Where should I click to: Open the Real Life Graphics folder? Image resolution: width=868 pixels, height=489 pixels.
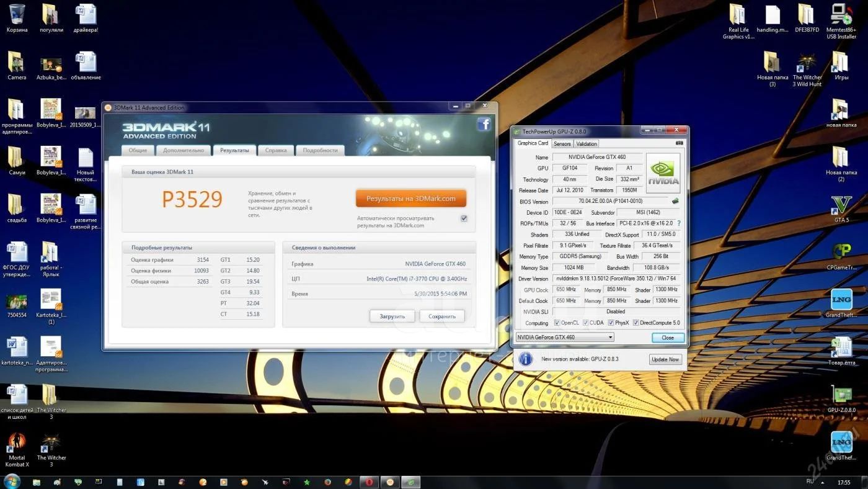pos(738,14)
